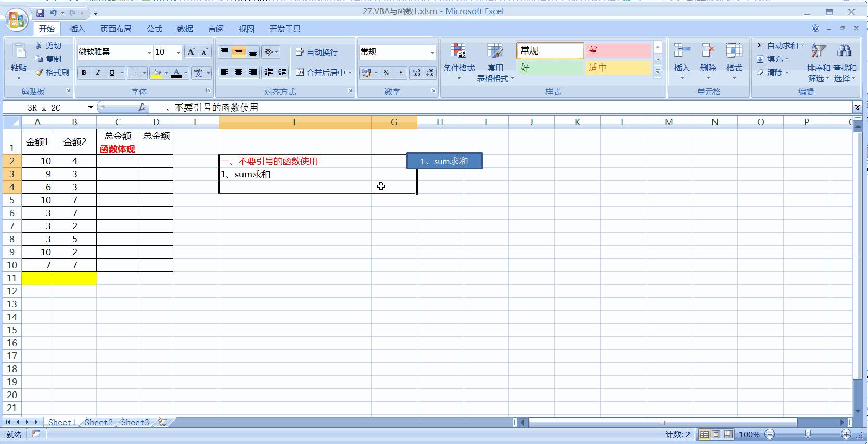Expand the cell styles gallery

[x=657, y=71]
